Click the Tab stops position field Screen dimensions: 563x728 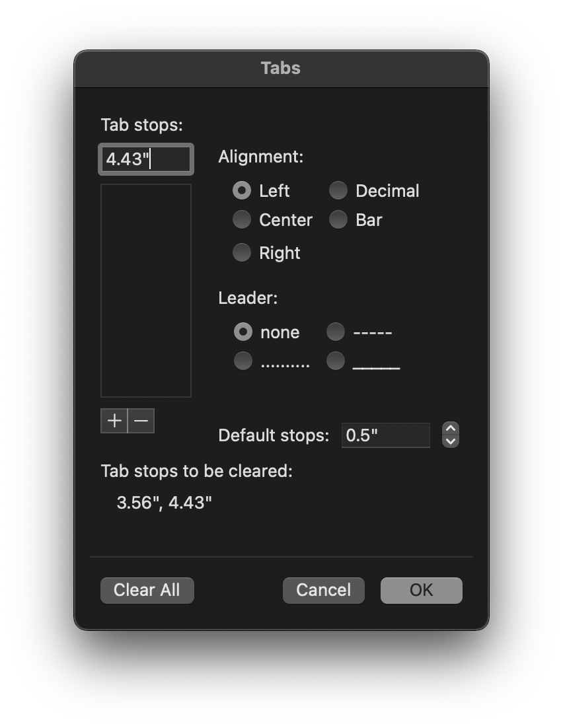[146, 159]
